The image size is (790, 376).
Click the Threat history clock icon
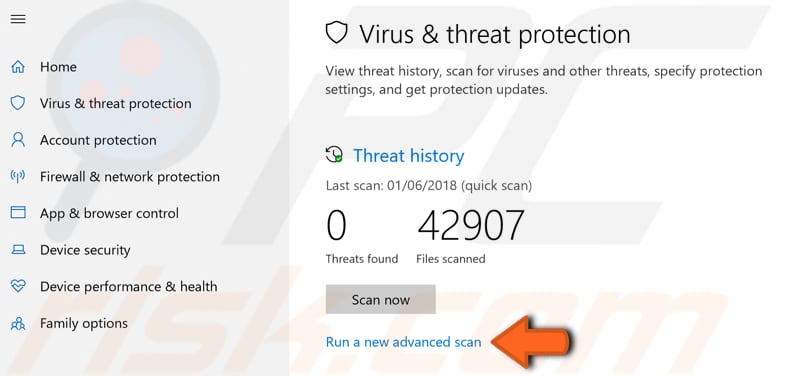pos(334,154)
